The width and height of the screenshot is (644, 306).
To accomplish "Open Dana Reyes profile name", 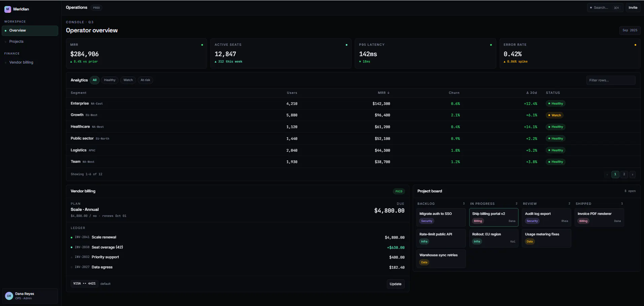I will (x=25, y=294).
